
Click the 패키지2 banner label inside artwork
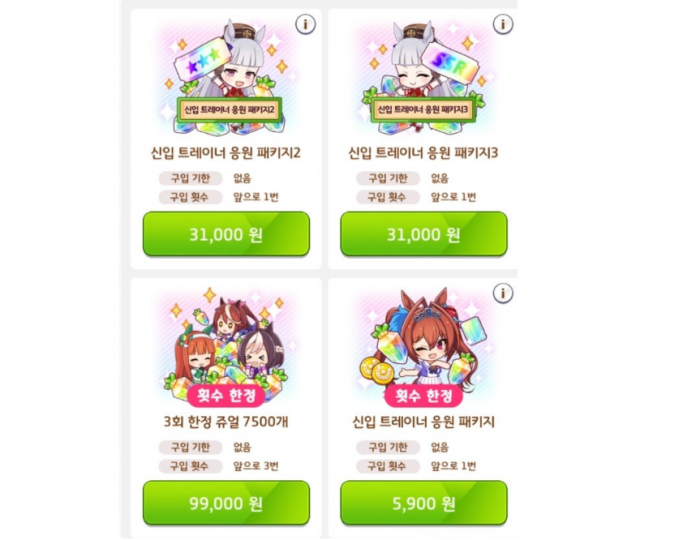(229, 110)
